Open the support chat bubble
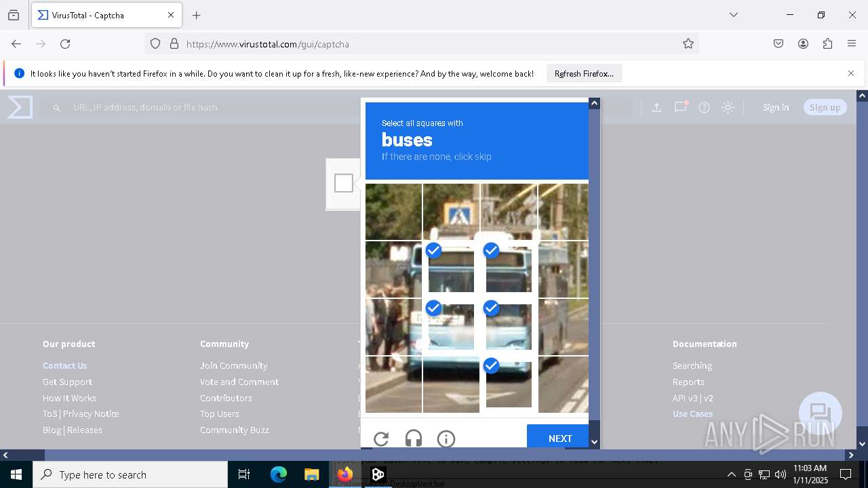Screen dimensions: 868x488 (x=821, y=413)
